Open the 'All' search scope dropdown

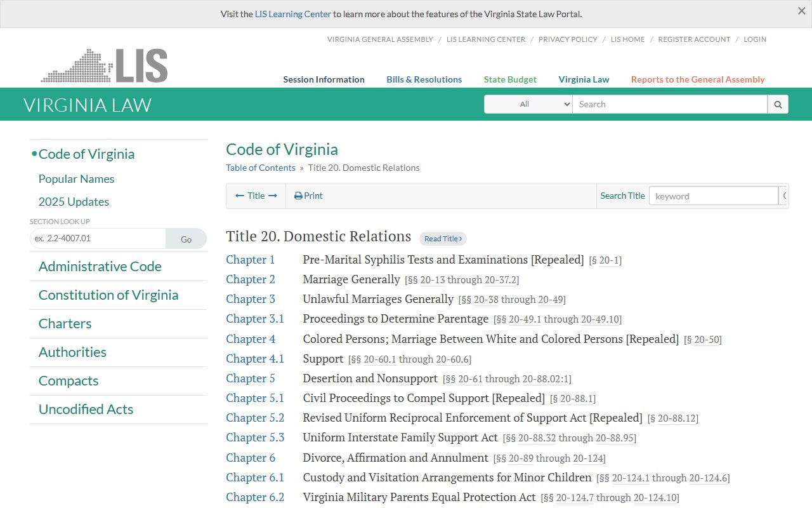coord(528,104)
